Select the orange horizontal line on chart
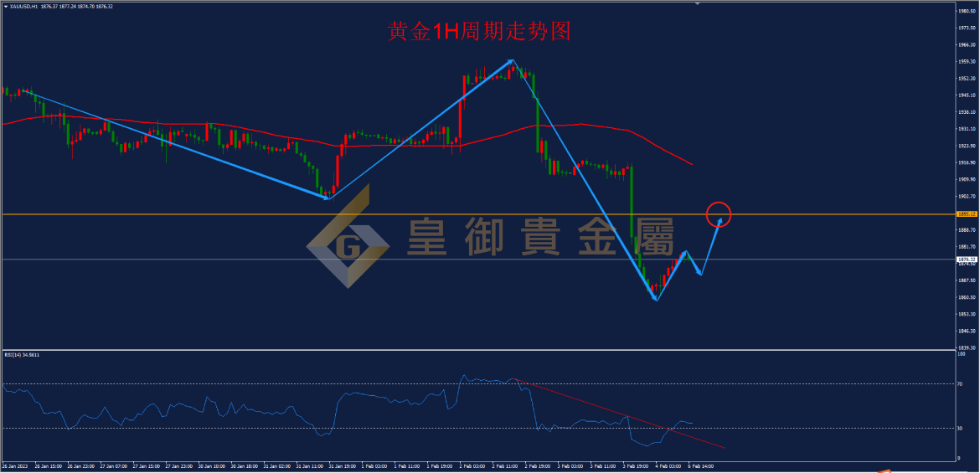The image size is (980, 473). tap(478, 214)
